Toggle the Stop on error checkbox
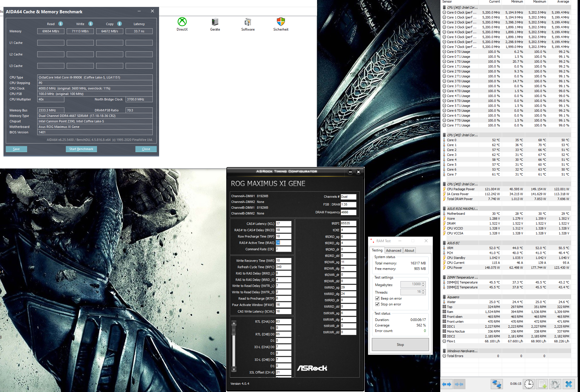 click(x=377, y=304)
